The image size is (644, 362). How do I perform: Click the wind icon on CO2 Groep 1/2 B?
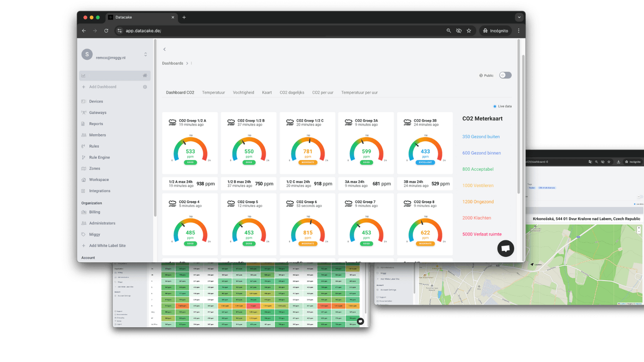231,122
